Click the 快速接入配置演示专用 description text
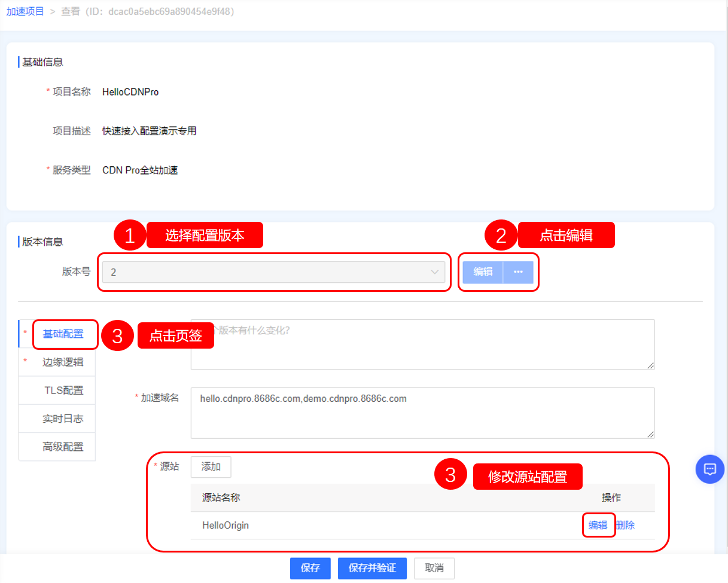 149,131
